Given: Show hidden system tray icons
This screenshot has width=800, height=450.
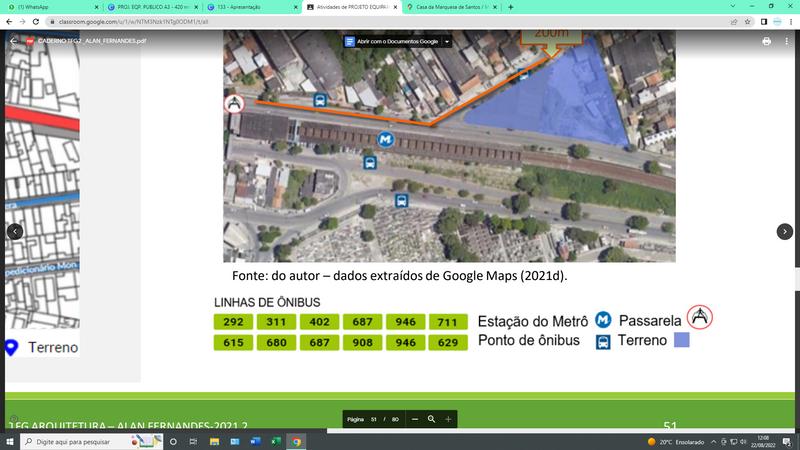Looking at the screenshot, I should (x=713, y=442).
